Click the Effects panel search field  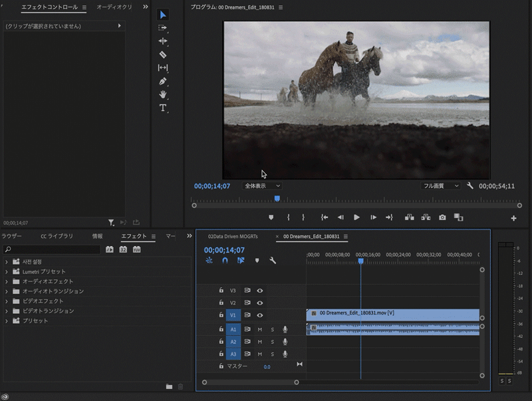click(x=52, y=249)
